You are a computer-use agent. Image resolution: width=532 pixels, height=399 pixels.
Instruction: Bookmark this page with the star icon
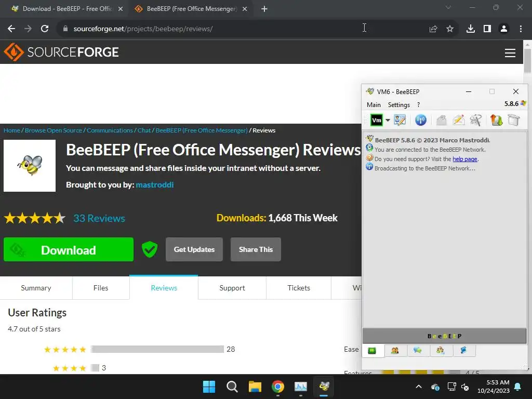(450, 29)
